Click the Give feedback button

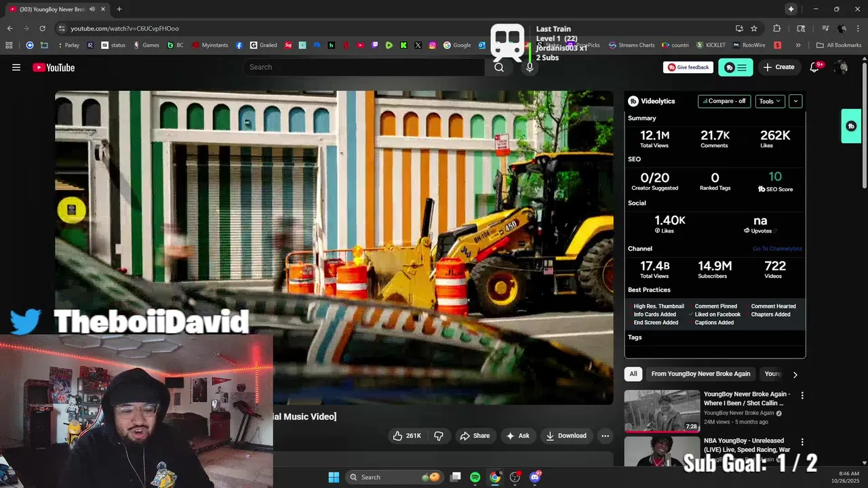tap(688, 67)
